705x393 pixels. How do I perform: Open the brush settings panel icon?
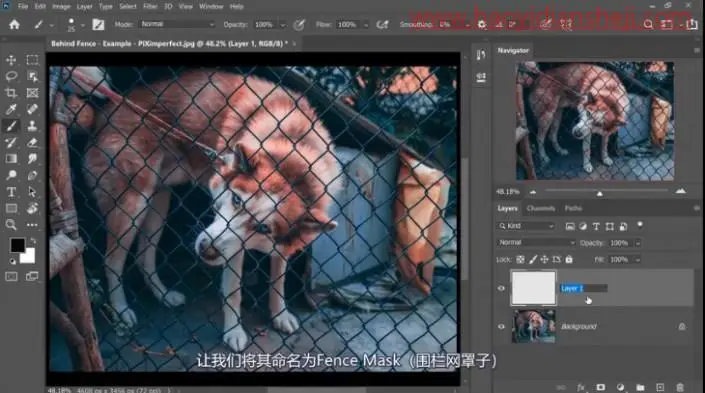(98, 24)
